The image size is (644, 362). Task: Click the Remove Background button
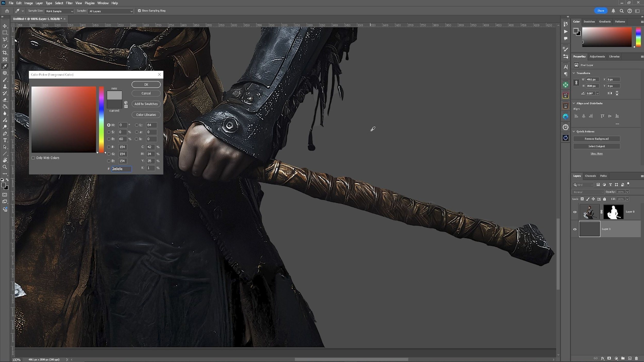coord(596,139)
